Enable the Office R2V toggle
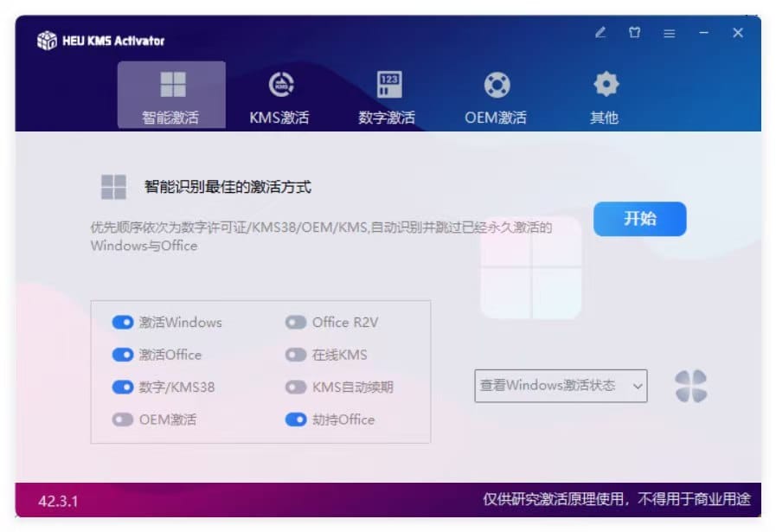The height and width of the screenshot is (532, 776). tap(296, 322)
